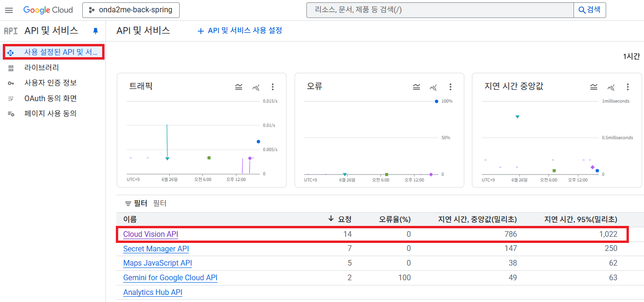The height and width of the screenshot is (302, 644).
Task: Click the 라이브러리 sidebar icon
Action: click(x=11, y=68)
